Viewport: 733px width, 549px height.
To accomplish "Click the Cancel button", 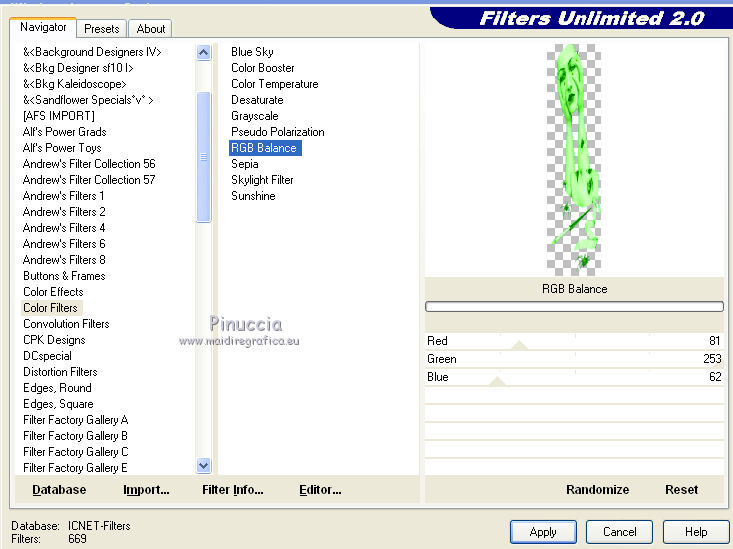I will 619,532.
